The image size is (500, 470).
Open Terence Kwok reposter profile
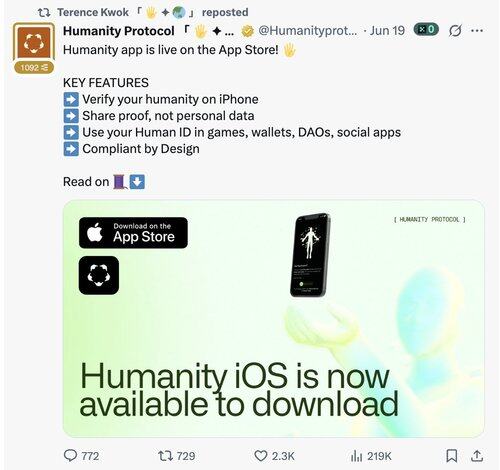click(x=93, y=12)
